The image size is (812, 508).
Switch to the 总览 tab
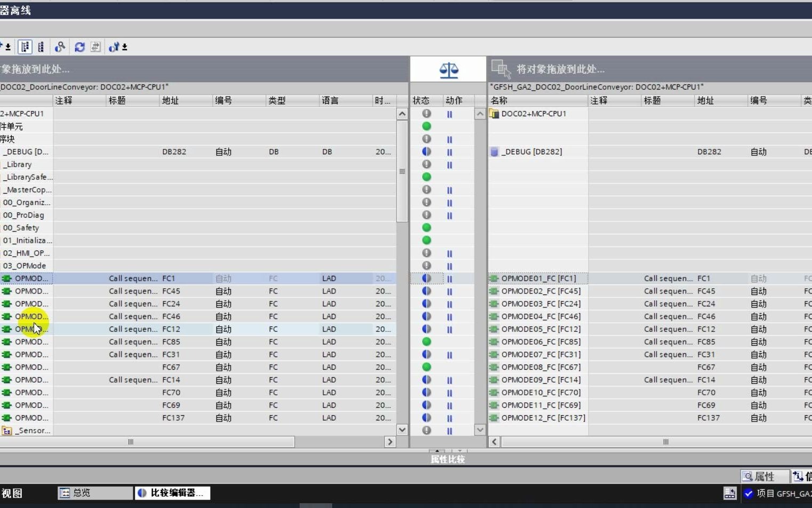tap(95, 493)
